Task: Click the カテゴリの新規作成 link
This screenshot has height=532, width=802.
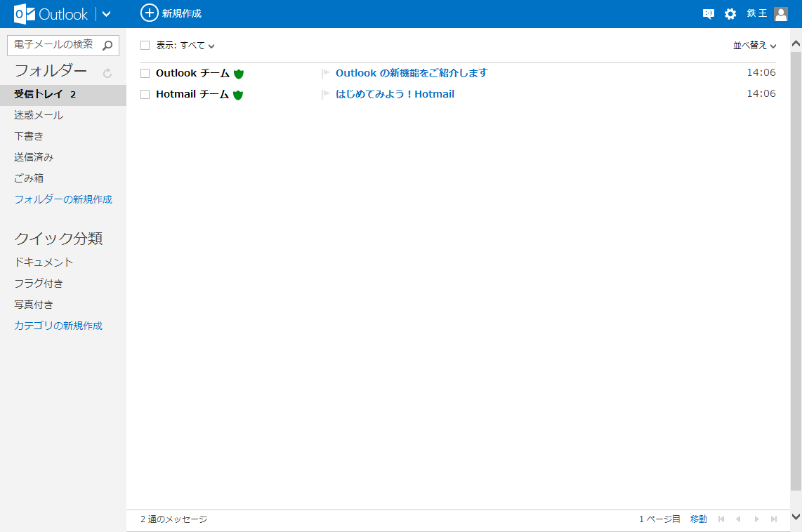Action: coord(58,326)
